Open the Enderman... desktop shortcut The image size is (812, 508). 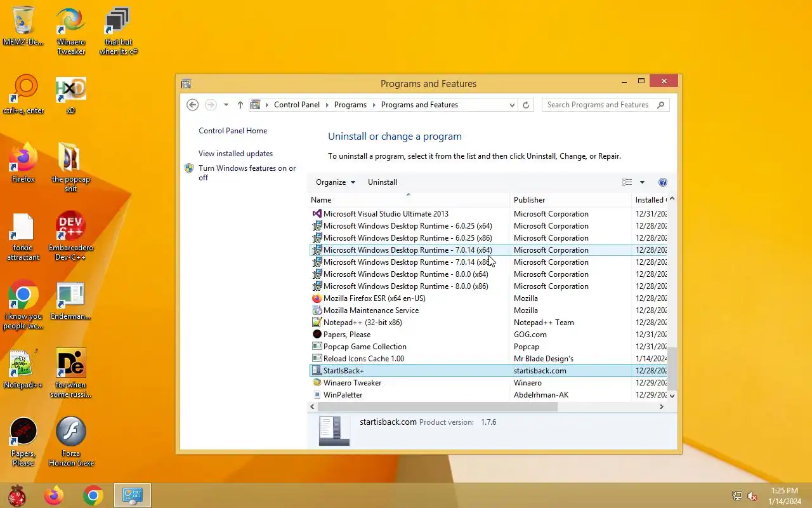(70, 300)
